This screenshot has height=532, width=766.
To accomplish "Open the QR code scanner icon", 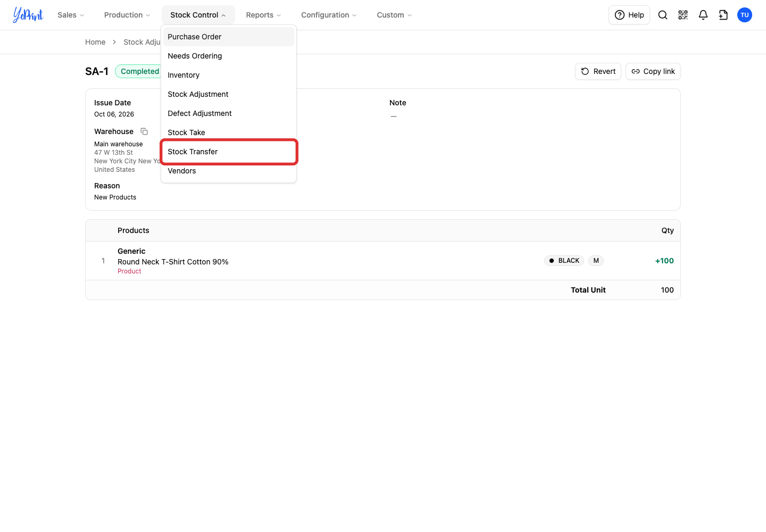I will 683,15.
